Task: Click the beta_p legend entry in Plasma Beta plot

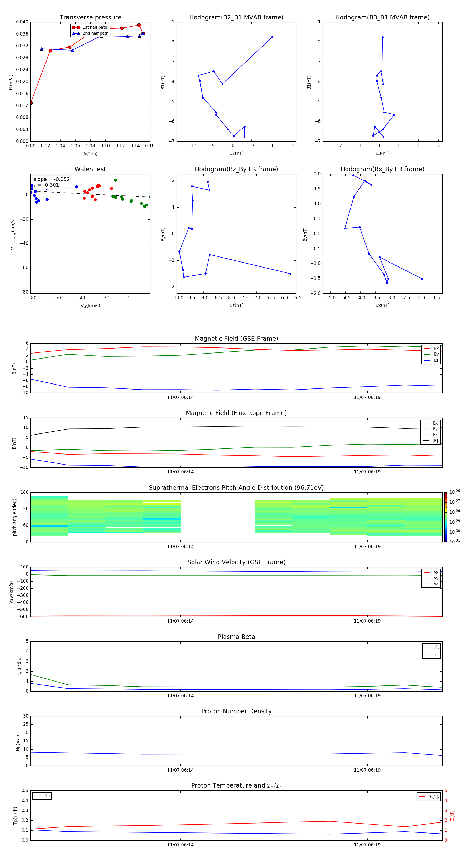Action: click(431, 647)
